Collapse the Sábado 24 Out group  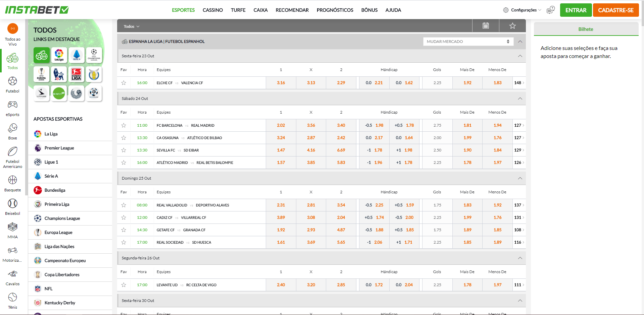[x=520, y=99]
